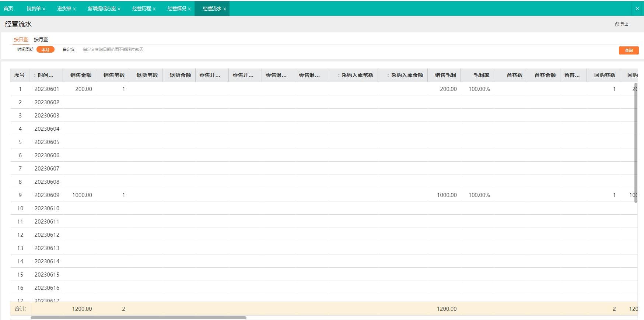Select the 20230614 row date

(x=47, y=261)
